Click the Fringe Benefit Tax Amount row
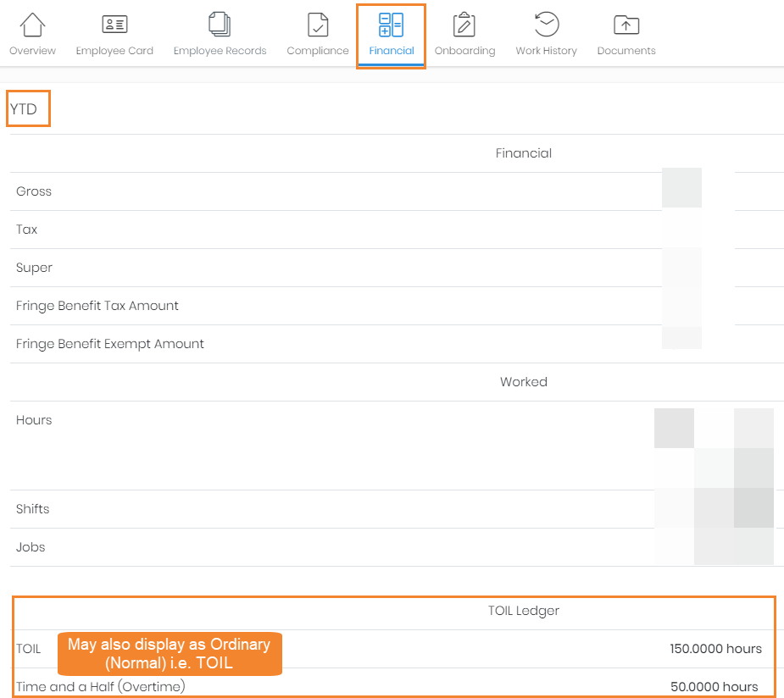The image size is (784, 698). coord(97,306)
